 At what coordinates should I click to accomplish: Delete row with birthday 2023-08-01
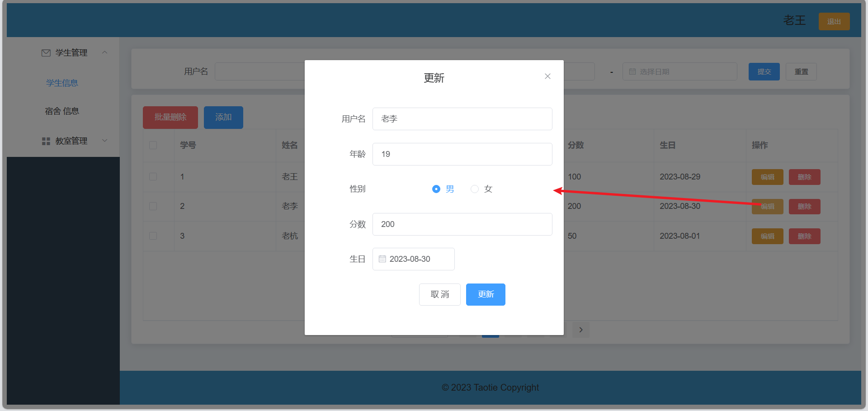[804, 236]
